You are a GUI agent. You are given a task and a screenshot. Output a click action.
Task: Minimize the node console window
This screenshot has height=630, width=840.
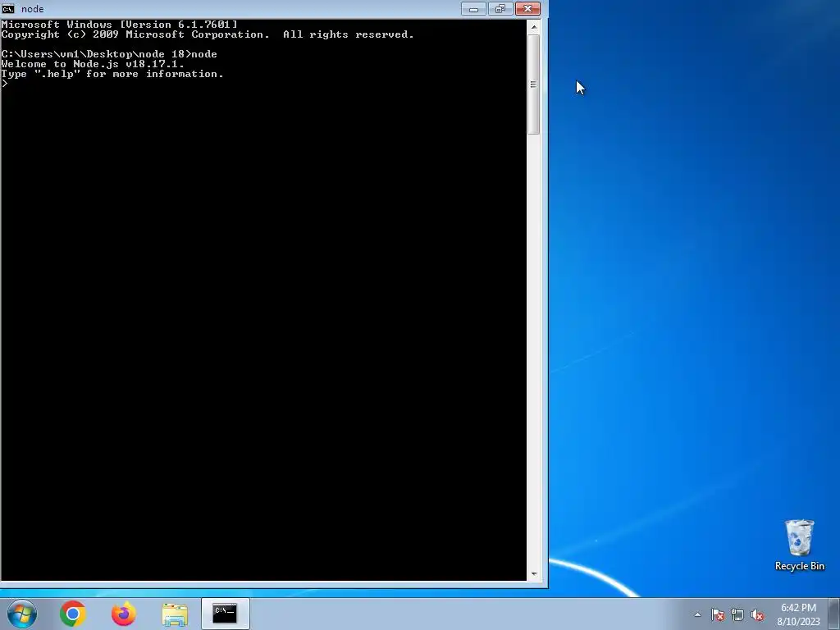tap(473, 9)
